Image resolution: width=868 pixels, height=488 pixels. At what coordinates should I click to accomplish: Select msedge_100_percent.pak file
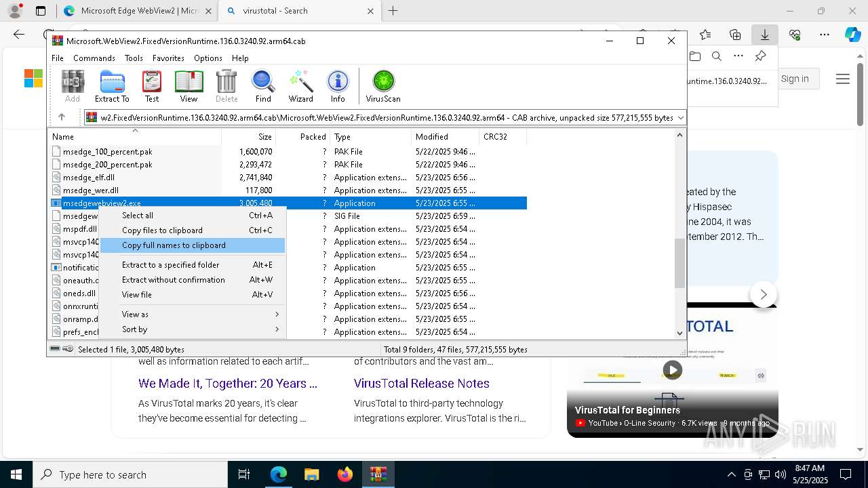click(107, 152)
